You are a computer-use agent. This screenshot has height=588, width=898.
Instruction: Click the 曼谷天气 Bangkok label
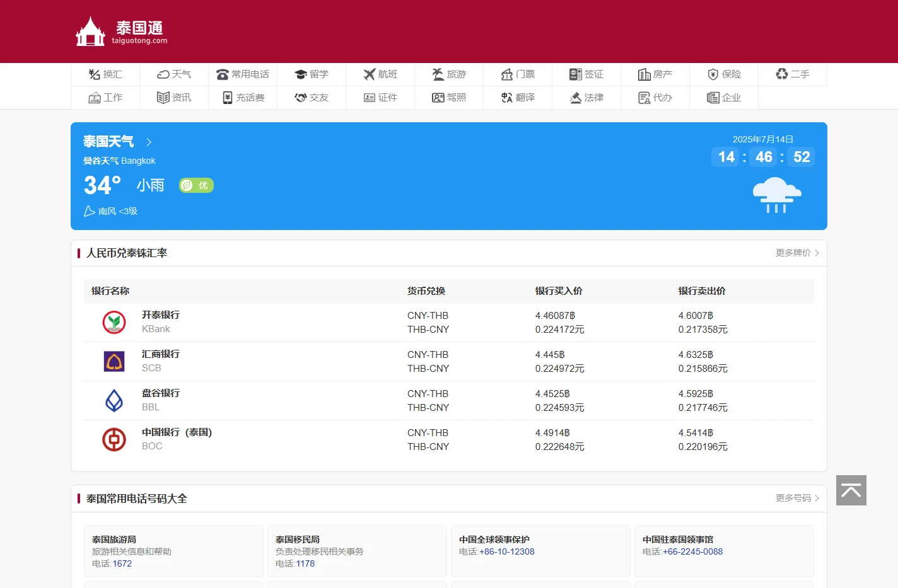tap(119, 161)
